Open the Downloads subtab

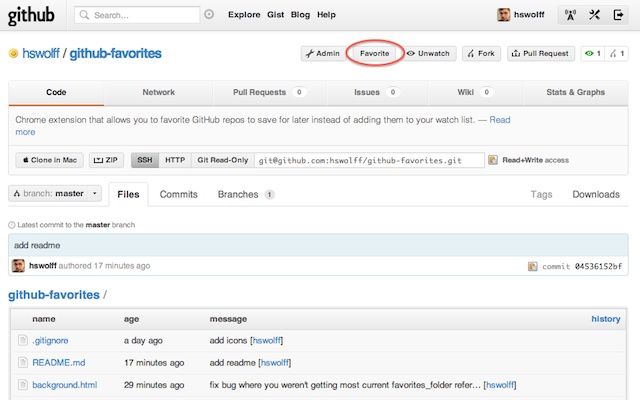coord(596,194)
